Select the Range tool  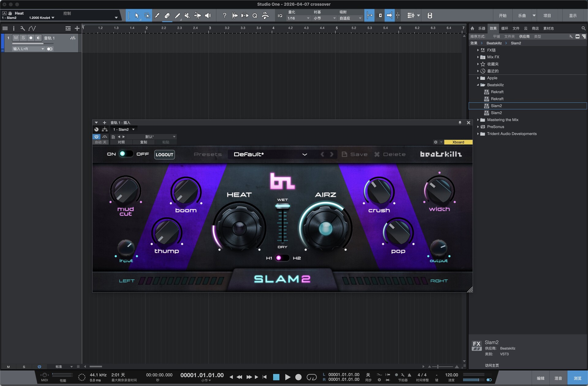coord(147,16)
